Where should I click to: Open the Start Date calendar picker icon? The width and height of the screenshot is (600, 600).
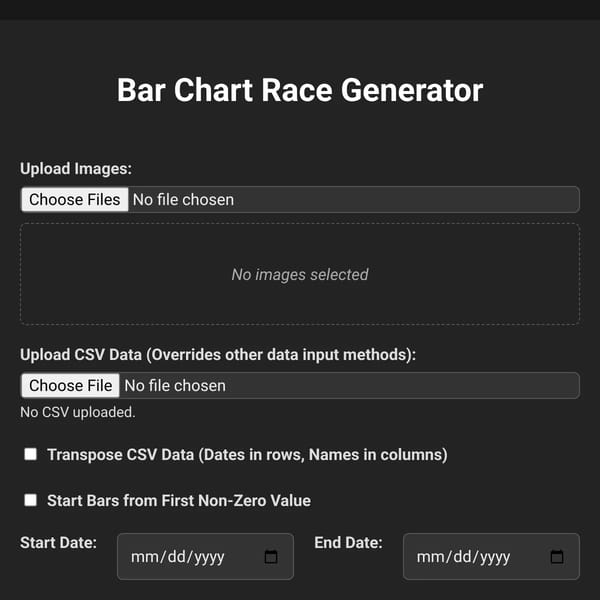click(271, 557)
